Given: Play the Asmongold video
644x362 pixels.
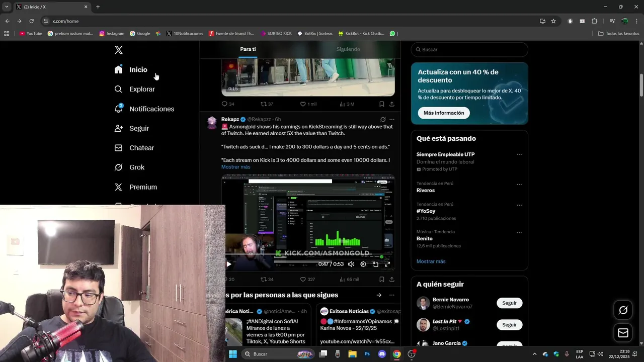Looking at the screenshot, I should [229, 264].
